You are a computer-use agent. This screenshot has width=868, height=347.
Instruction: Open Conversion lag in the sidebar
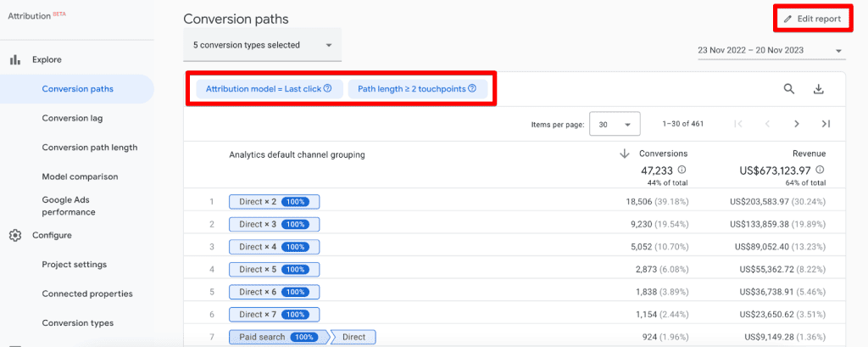coord(72,118)
